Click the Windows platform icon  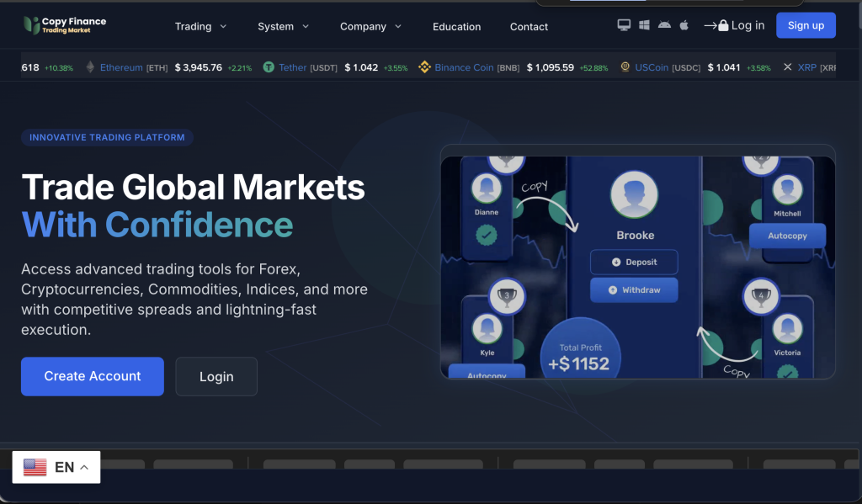coord(644,25)
